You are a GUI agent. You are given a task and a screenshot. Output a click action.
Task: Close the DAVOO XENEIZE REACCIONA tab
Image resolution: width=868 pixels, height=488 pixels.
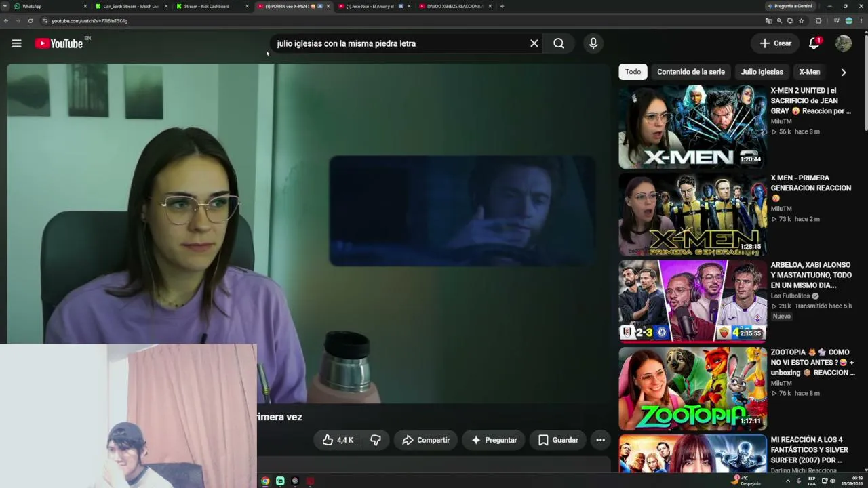tap(490, 6)
